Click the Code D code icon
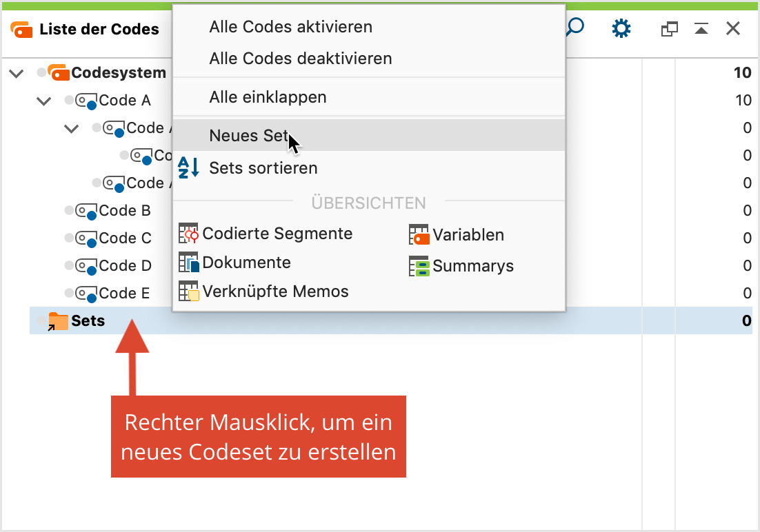 click(x=86, y=267)
